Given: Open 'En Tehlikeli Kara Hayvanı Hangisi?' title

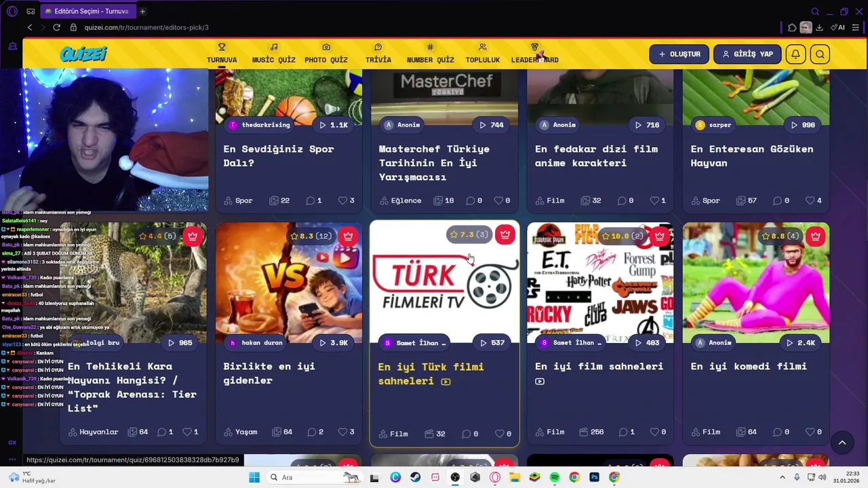Looking at the screenshot, I should click(x=132, y=387).
